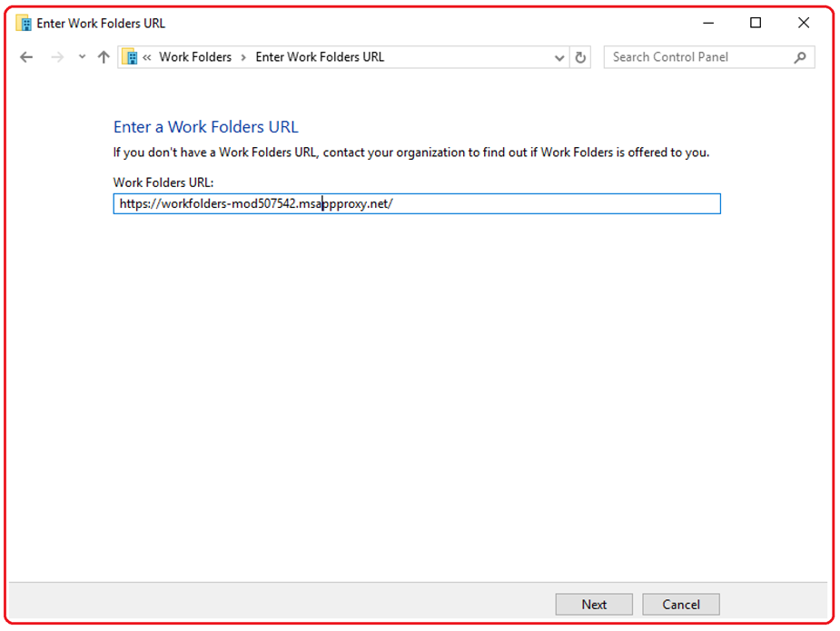
Task: Click the 'Work Folders URL:' label
Action: pos(163,182)
